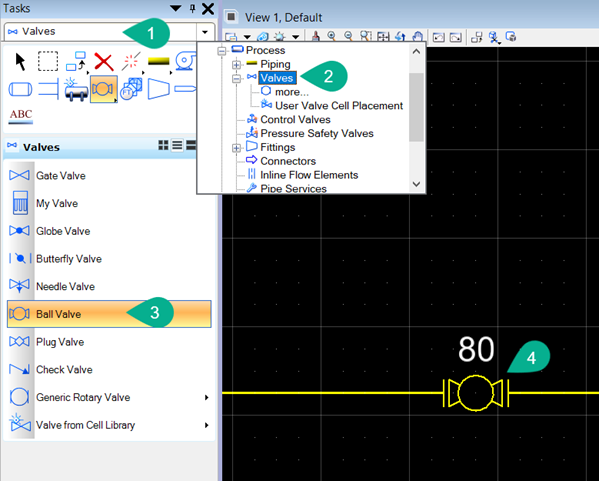Click the red X delete tool
The height and width of the screenshot is (481, 599).
click(104, 62)
